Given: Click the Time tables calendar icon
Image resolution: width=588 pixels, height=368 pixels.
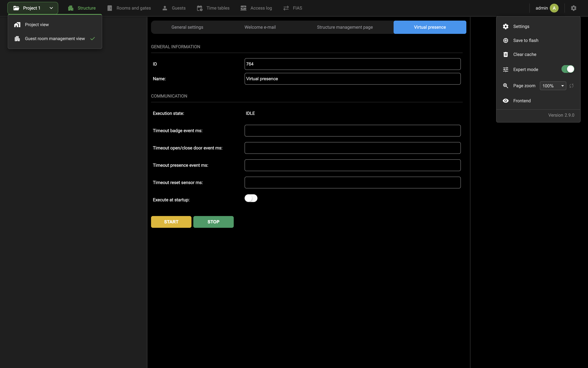Looking at the screenshot, I should [x=200, y=8].
